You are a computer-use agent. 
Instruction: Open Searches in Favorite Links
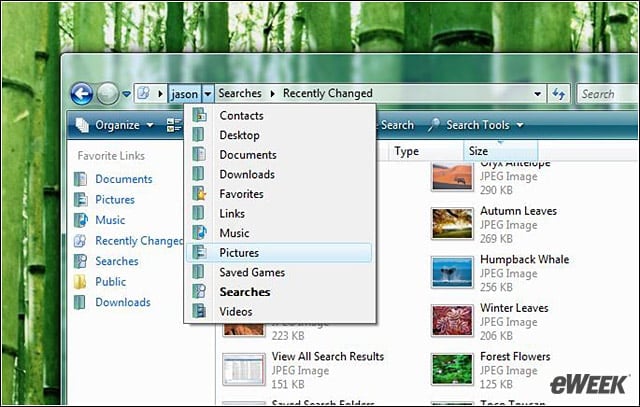point(117,261)
